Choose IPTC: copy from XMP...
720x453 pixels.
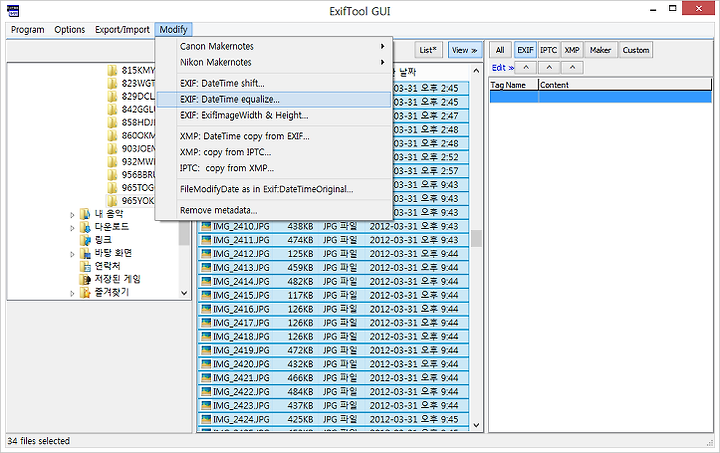[x=274, y=168]
